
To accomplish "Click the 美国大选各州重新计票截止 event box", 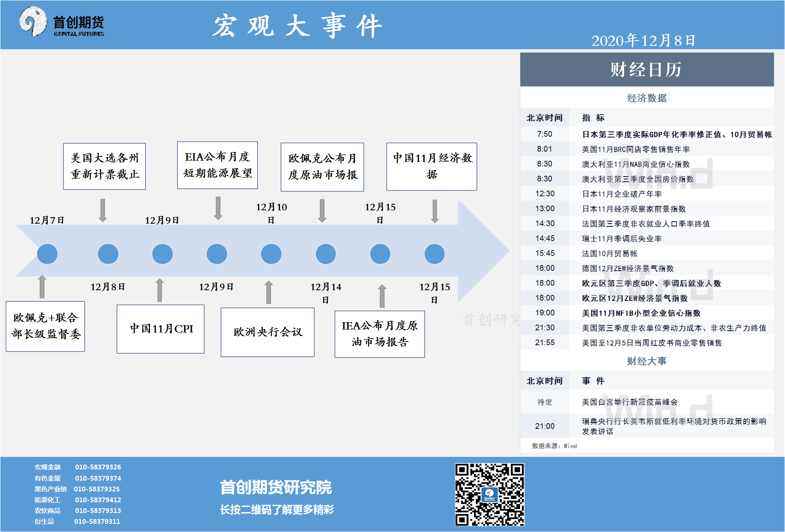I will point(105,167).
